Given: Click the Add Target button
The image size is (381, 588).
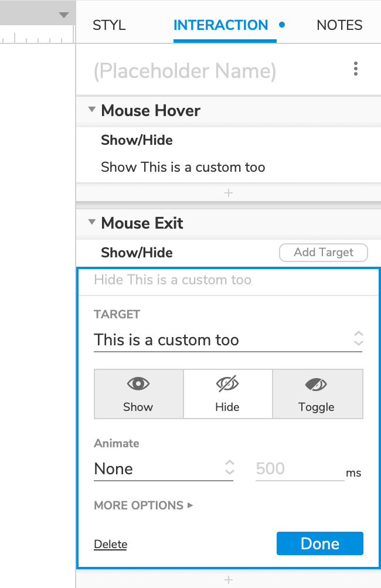Looking at the screenshot, I should click(324, 253).
